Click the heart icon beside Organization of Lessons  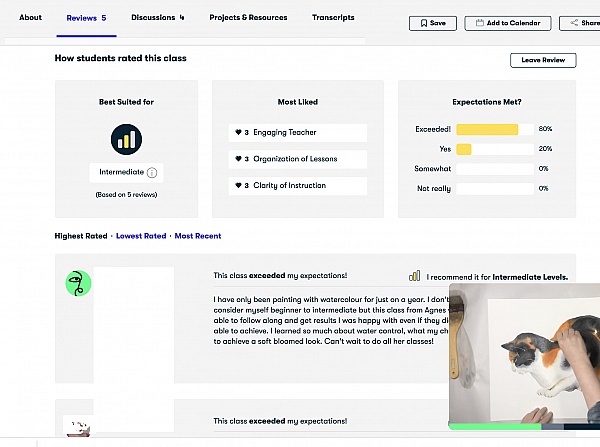pos(238,159)
